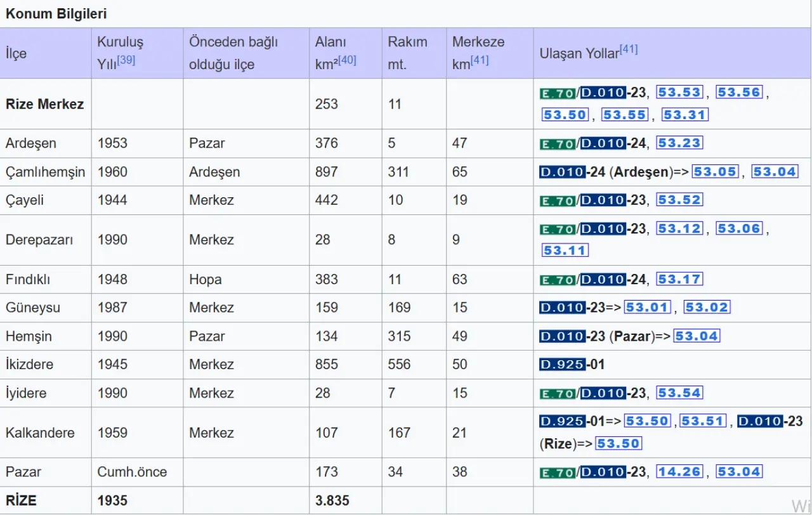Click the İlçe column header
This screenshot has height=515, width=812.
16,53
